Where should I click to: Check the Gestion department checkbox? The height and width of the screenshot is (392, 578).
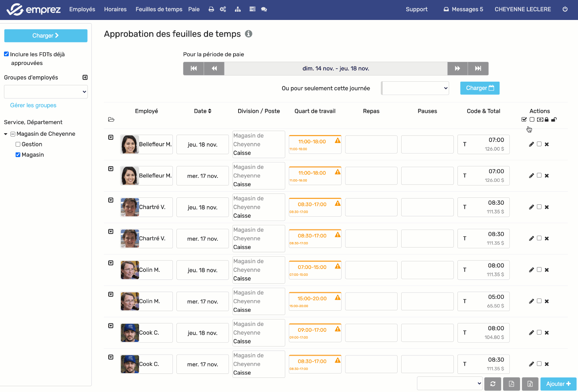[x=18, y=144]
